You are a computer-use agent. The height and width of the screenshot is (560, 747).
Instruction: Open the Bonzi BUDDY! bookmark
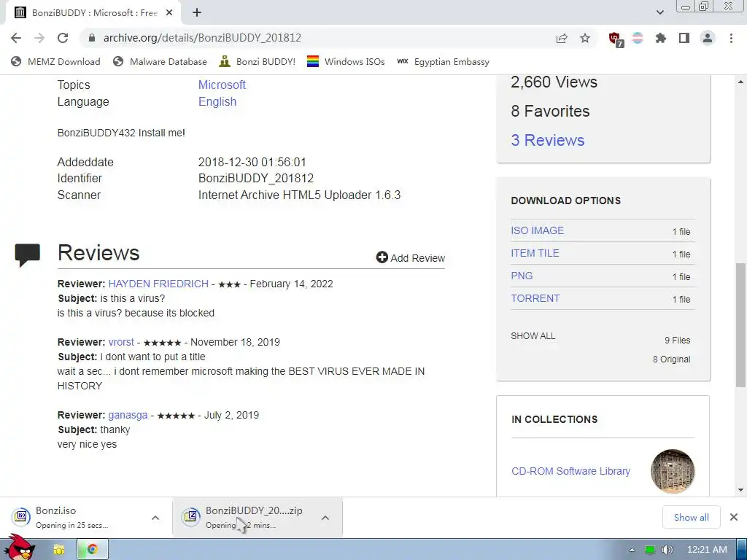click(x=258, y=61)
